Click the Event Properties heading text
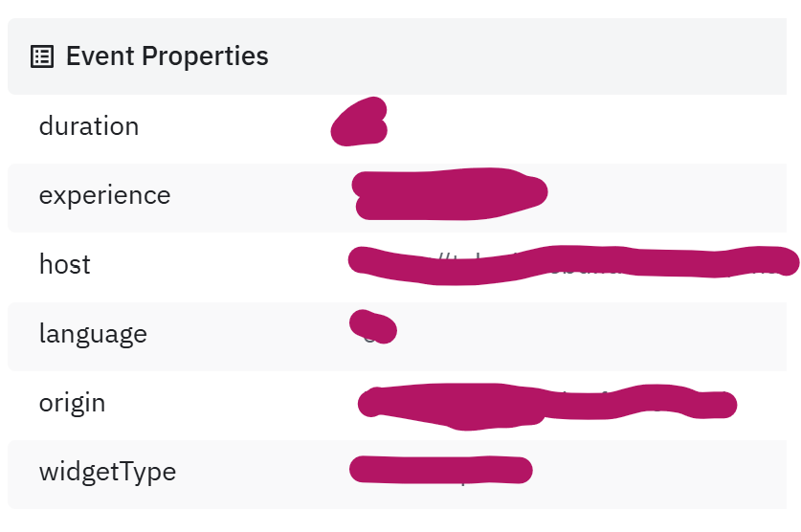This screenshot has height=532, width=801. 167,56
